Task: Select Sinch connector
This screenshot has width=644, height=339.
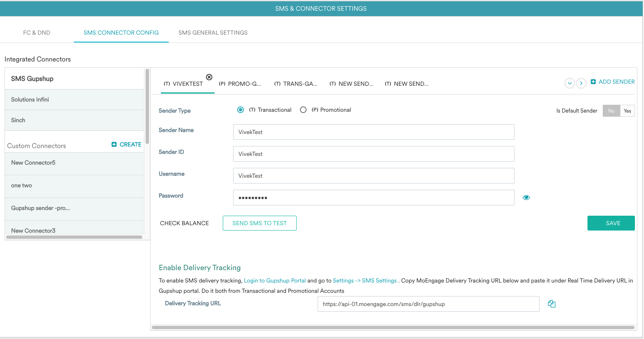Action: pyautogui.click(x=74, y=120)
